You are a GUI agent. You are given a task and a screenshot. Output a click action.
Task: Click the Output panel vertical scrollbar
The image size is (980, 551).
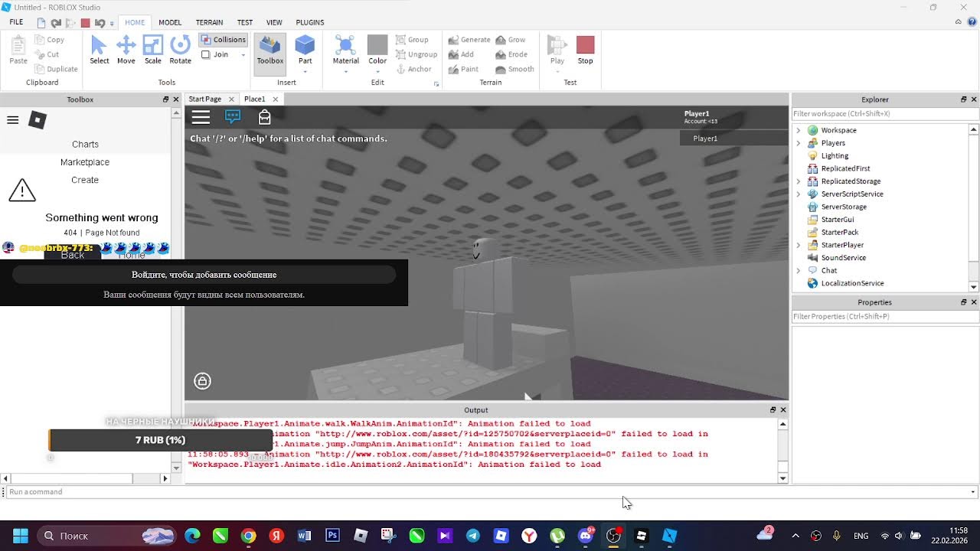coord(782,451)
